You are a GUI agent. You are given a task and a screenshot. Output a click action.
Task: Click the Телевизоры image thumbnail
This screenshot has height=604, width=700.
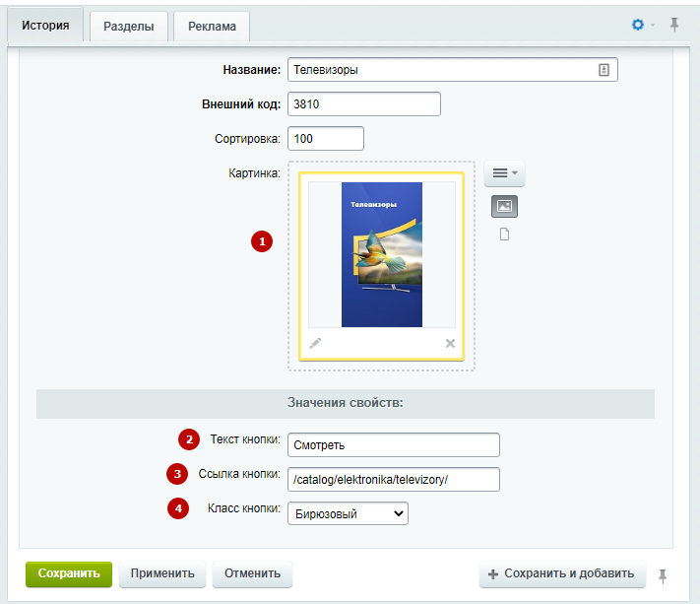pos(382,254)
